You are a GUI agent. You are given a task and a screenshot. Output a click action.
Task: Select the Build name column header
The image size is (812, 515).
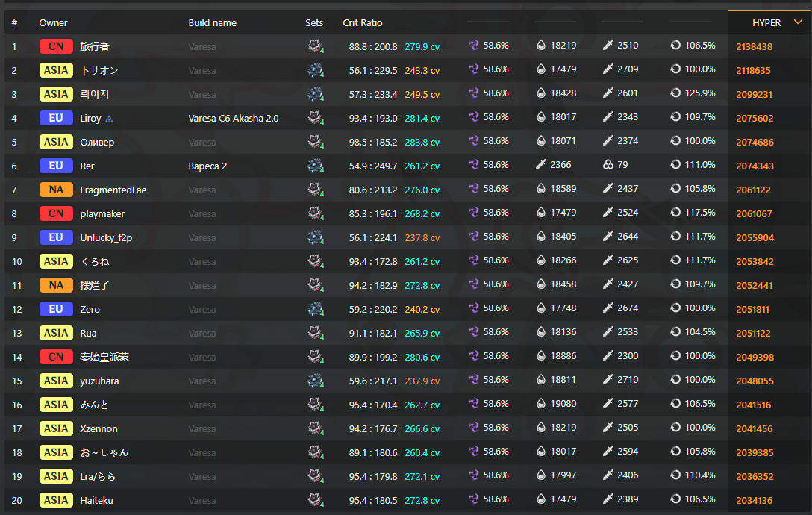pos(212,23)
